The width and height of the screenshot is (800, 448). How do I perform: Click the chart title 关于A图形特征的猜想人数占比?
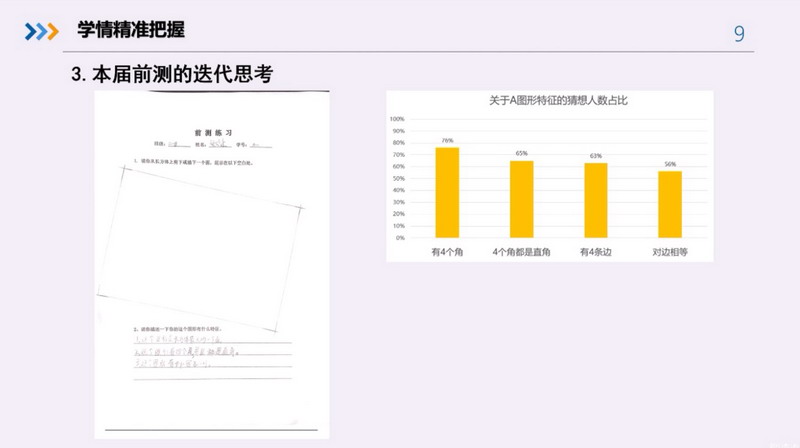pos(550,101)
